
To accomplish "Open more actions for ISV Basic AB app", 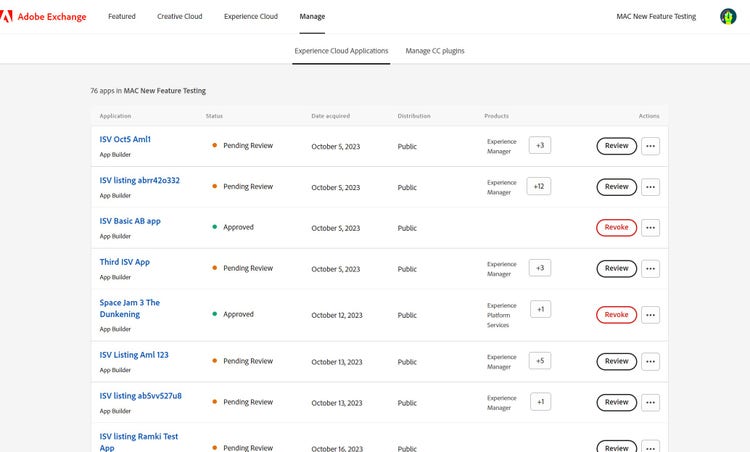I will tap(650, 227).
